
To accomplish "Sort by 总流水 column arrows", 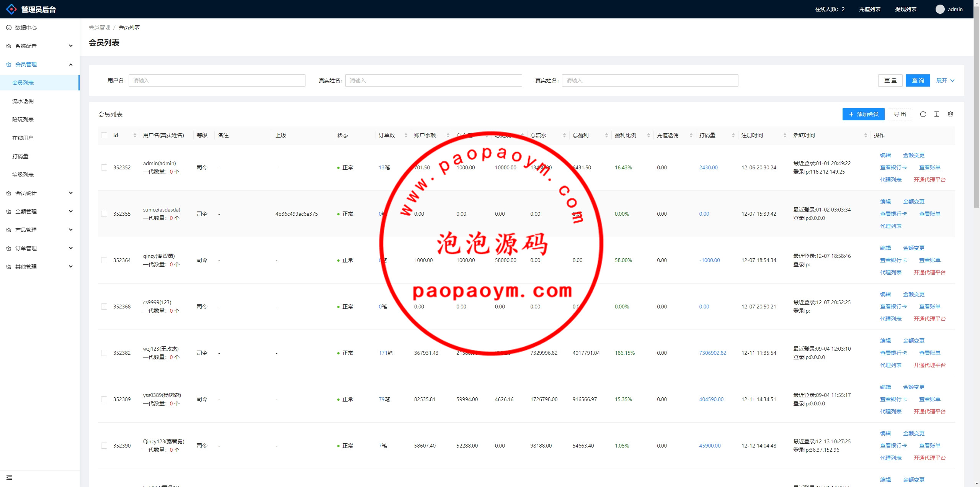I will point(564,135).
